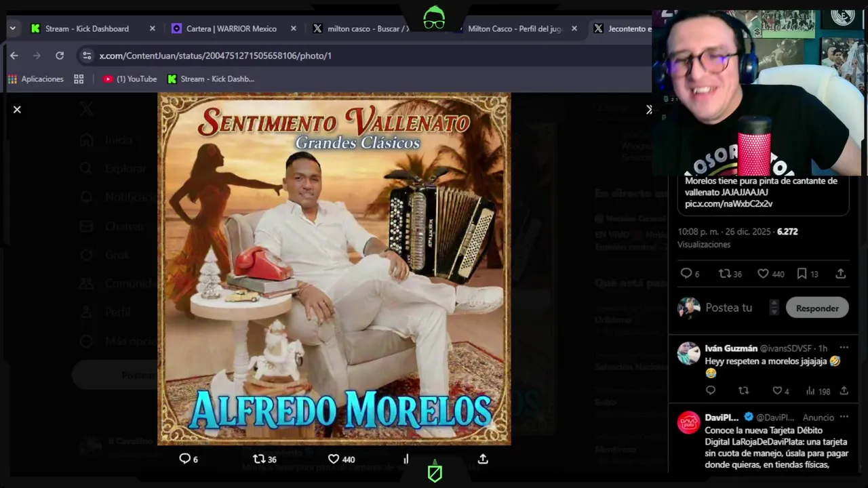Repost Iván Guzmán's comment icon
Image resolution: width=868 pixels, height=488 pixels.
click(743, 390)
